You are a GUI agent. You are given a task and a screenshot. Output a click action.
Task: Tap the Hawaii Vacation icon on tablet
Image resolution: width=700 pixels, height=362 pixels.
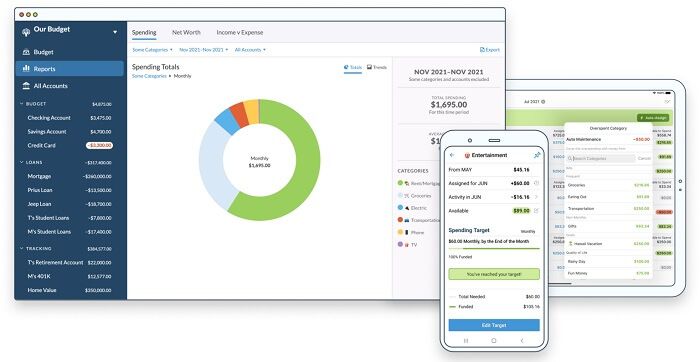[570, 244]
